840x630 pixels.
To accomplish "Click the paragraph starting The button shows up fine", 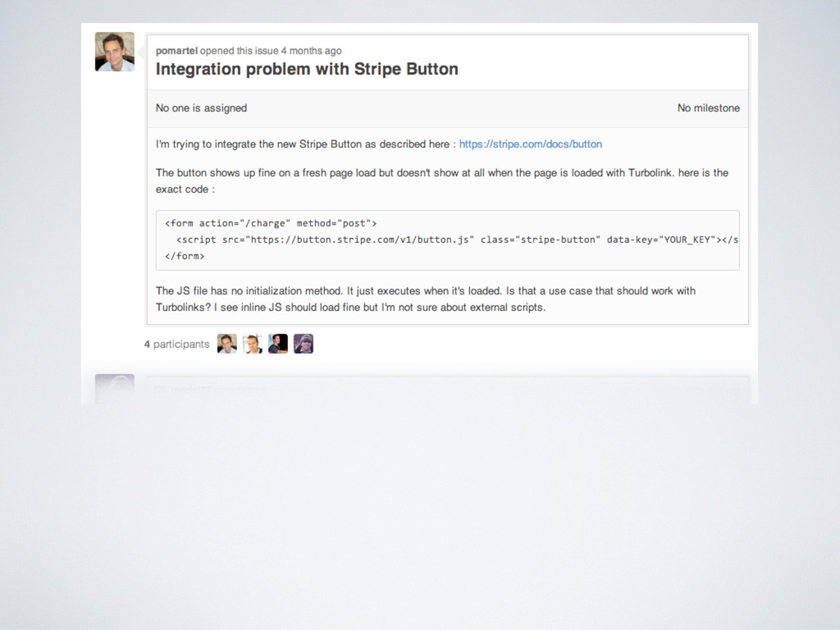I will (x=442, y=181).
